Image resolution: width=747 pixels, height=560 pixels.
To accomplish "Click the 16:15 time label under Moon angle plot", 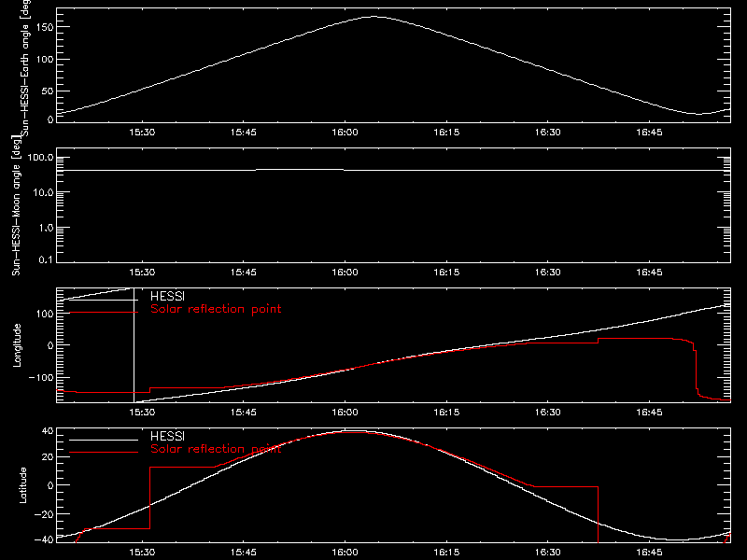I will pos(446,273).
